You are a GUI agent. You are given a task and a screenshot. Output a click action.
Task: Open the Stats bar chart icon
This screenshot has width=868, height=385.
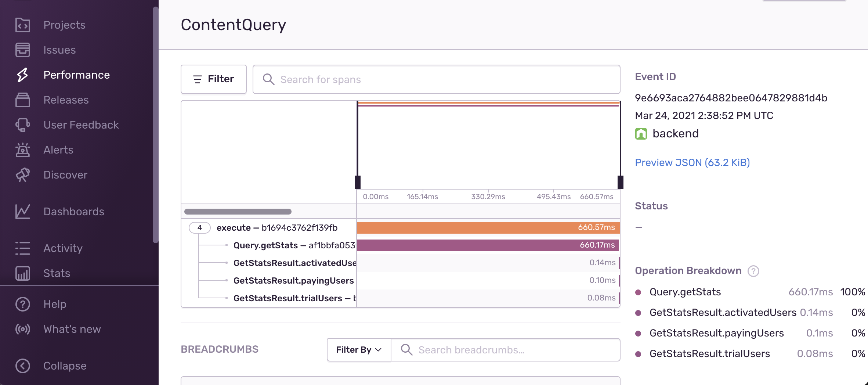[23, 273]
